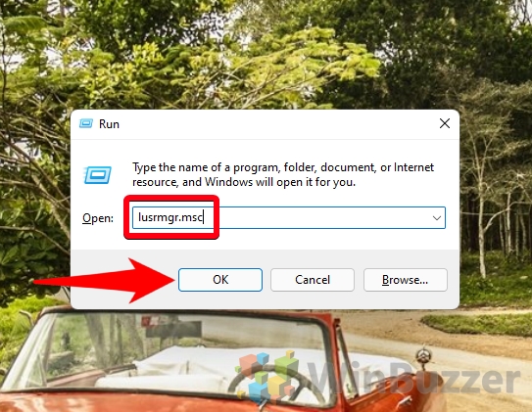Dismiss the dialog with Cancel
The height and width of the screenshot is (412, 532).
click(x=313, y=280)
